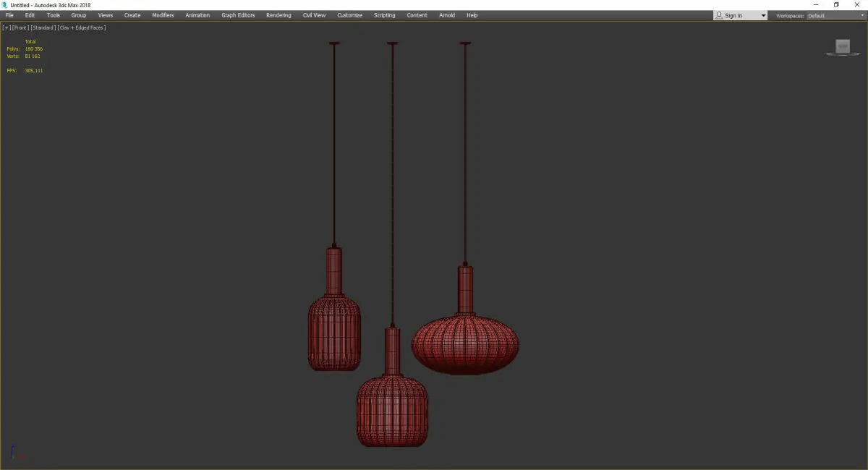Click the 3ds Max application icon
The width and height of the screenshot is (868, 470).
[x=5, y=5]
